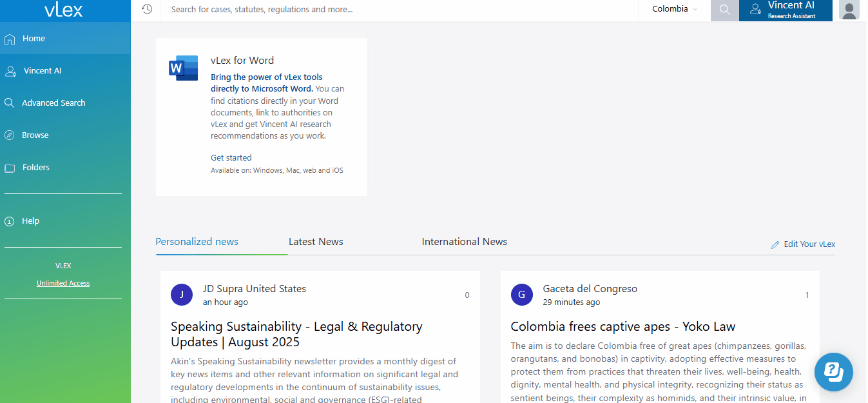
Task: Click the vLex logo in sidebar
Action: [64, 10]
